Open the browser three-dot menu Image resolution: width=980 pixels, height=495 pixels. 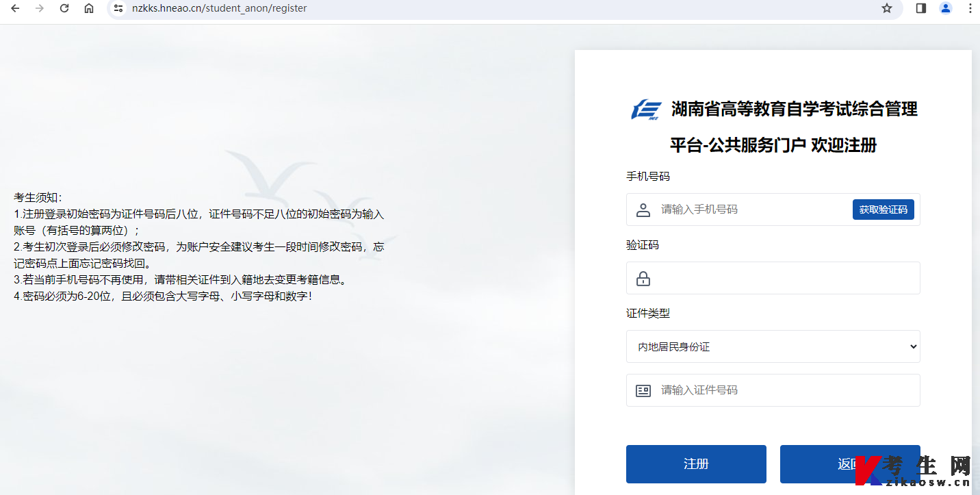click(x=970, y=8)
